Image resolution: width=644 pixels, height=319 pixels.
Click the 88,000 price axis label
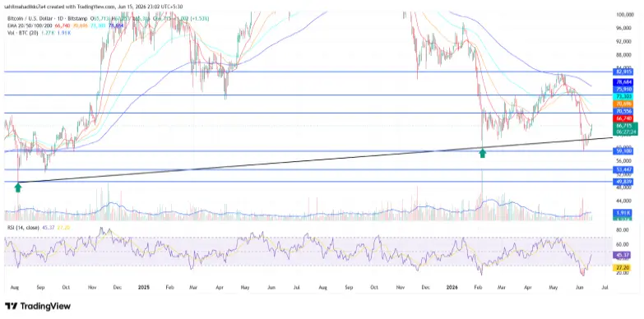point(624,55)
